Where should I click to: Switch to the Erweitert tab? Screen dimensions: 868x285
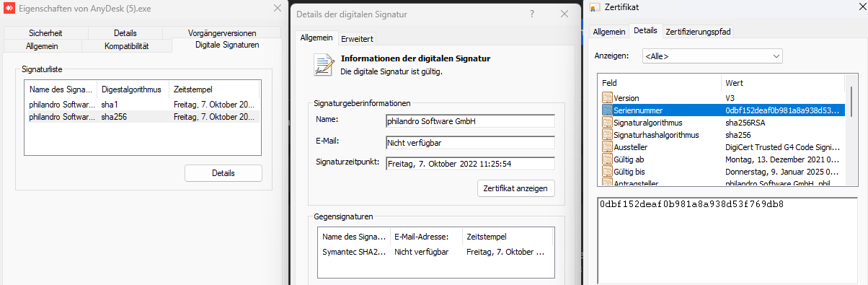click(356, 39)
